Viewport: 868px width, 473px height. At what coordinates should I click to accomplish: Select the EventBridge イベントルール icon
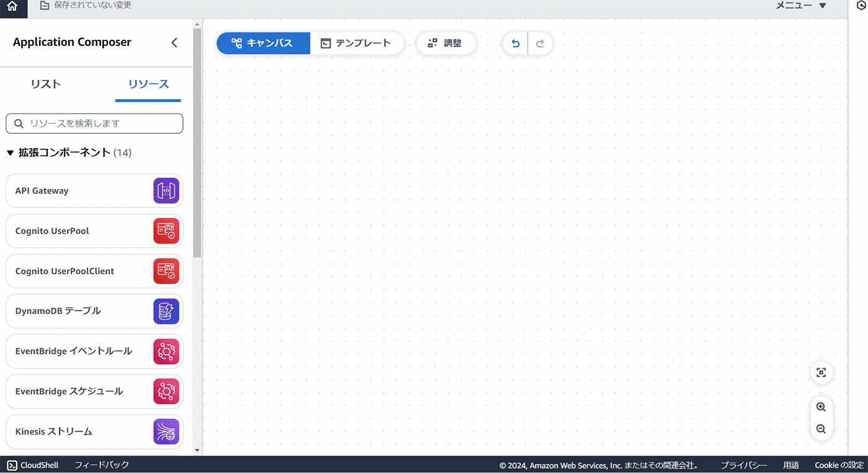[x=166, y=351]
